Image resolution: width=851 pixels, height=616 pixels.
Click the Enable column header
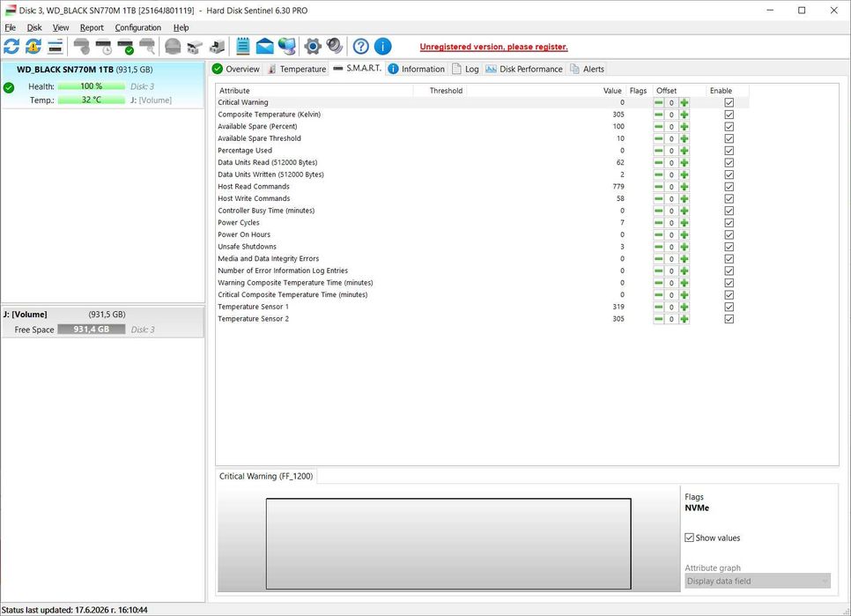(x=728, y=91)
